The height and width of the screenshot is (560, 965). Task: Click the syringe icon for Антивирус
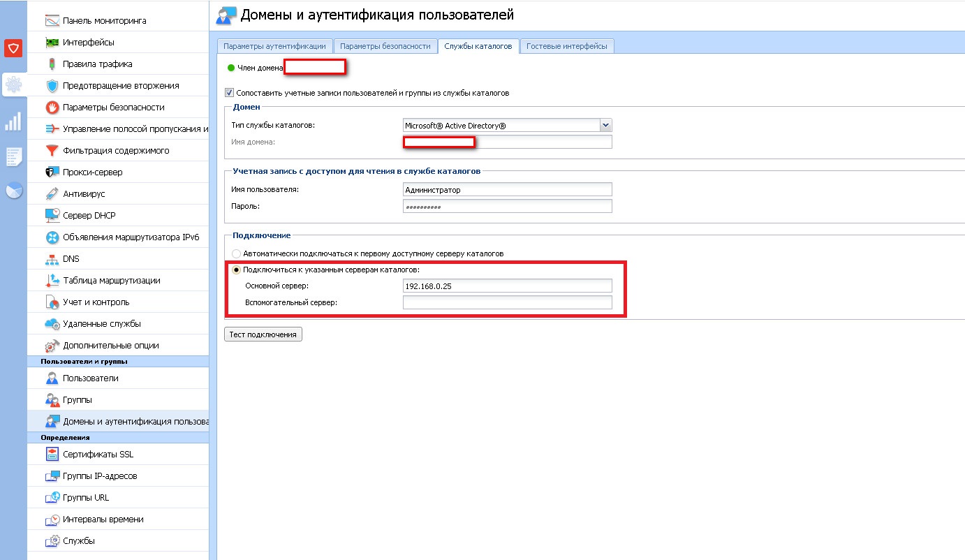click(52, 194)
